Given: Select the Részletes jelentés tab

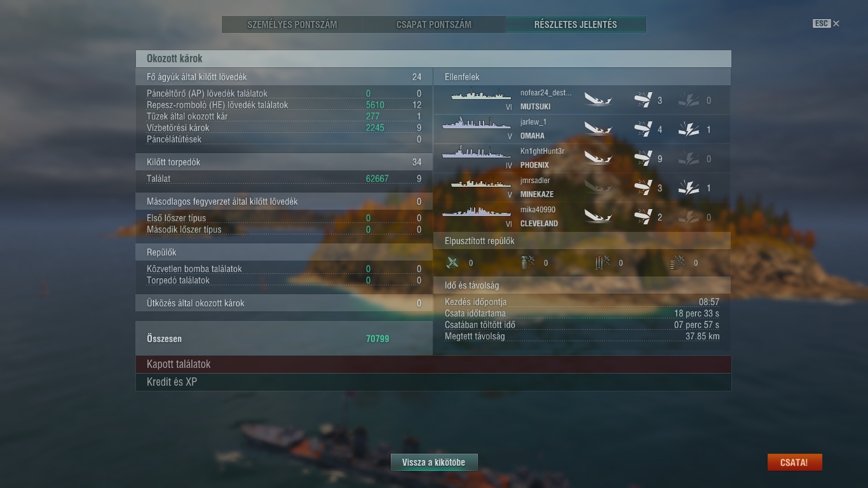Looking at the screenshot, I should [576, 25].
